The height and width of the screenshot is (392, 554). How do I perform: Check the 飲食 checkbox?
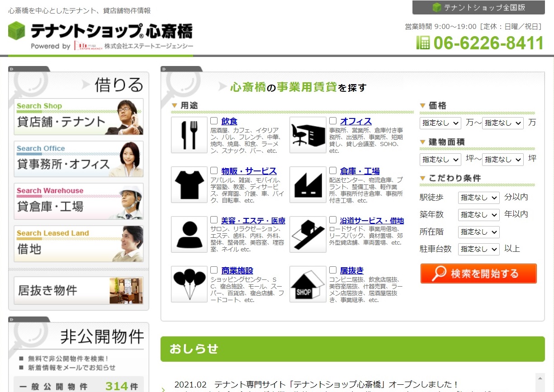(214, 121)
